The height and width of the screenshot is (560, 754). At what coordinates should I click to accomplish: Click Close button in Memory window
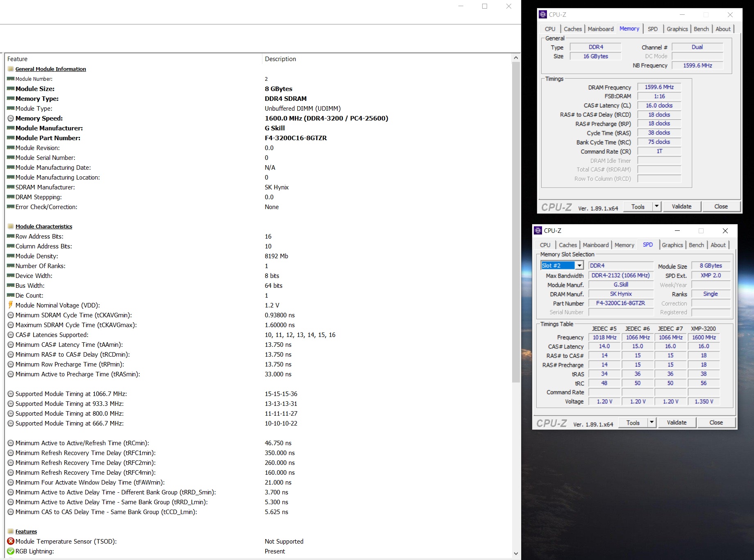(721, 206)
